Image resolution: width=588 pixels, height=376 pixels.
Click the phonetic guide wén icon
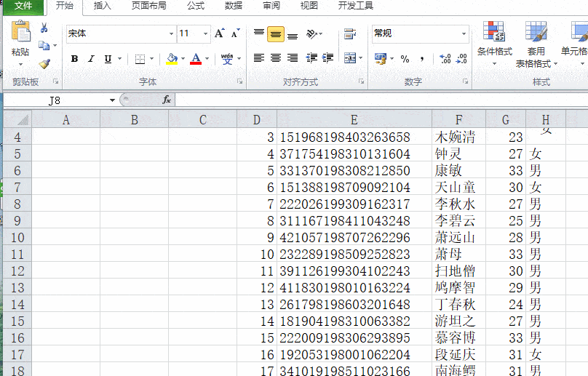[x=227, y=59]
